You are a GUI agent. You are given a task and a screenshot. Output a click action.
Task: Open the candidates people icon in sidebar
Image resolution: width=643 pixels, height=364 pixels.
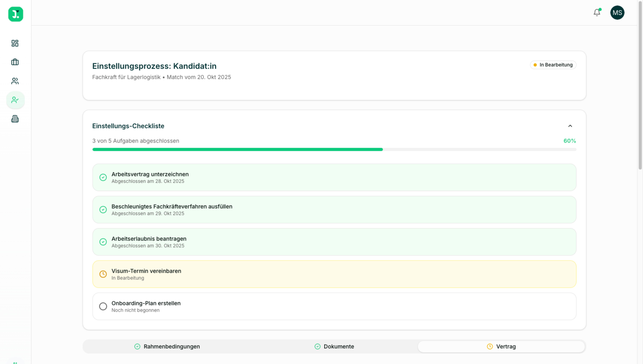[x=15, y=81]
